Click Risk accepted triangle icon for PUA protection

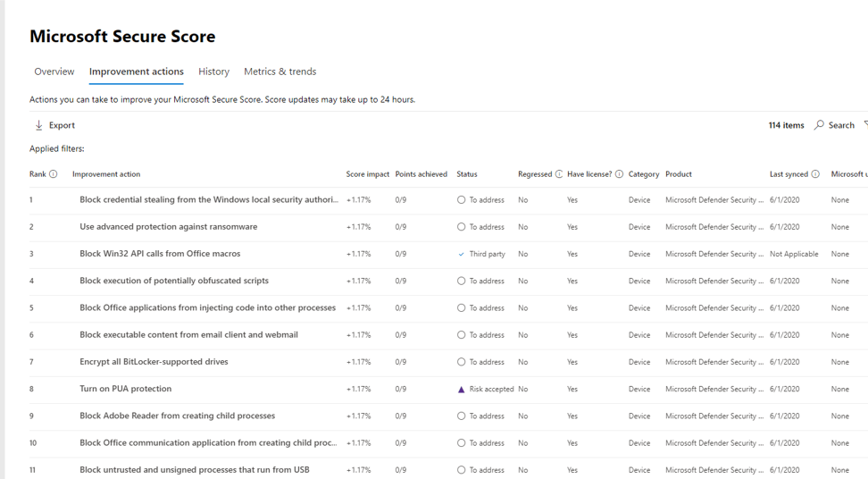(x=461, y=390)
